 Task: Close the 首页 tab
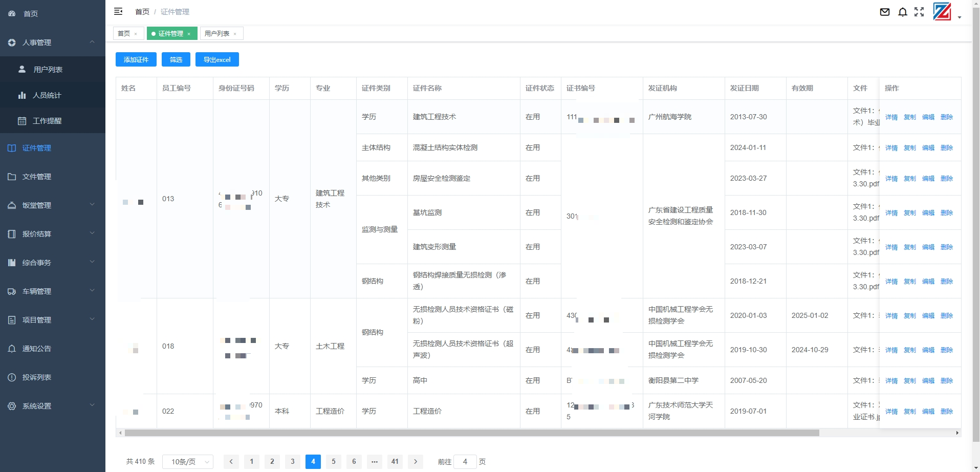136,34
